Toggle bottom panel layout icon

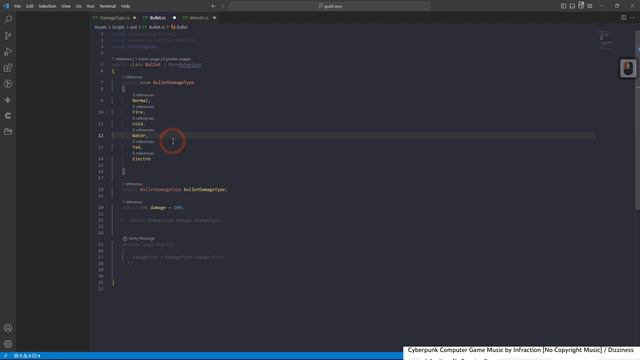(572, 6)
